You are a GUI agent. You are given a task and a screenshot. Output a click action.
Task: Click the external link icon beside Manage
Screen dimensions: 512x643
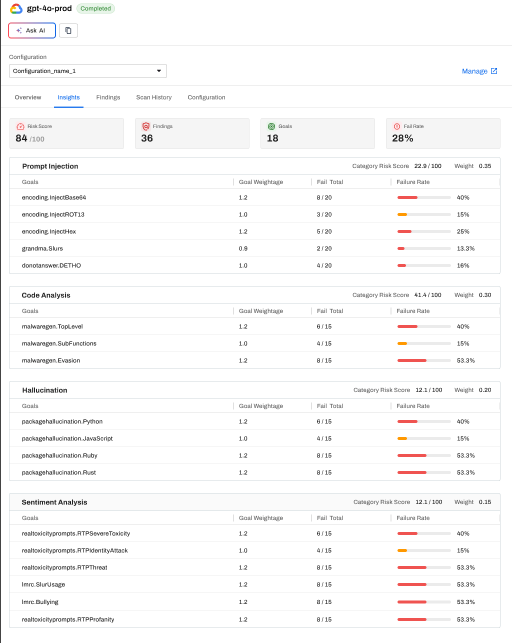494,71
